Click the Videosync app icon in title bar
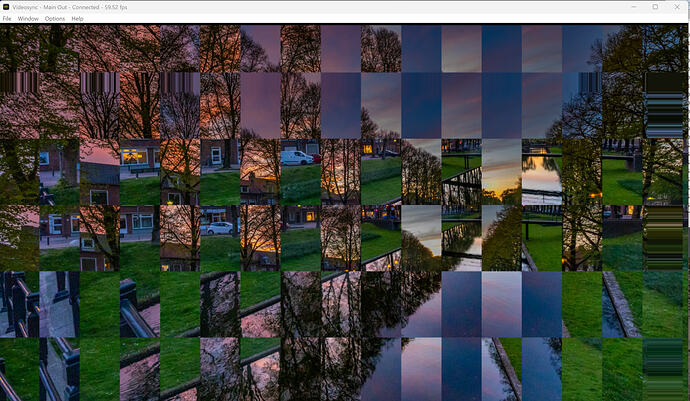This screenshot has height=401, width=690. click(6, 7)
